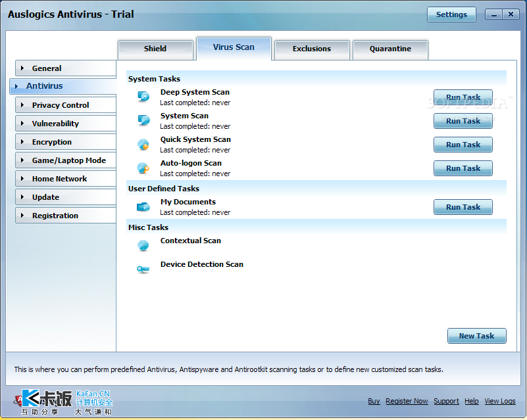The width and height of the screenshot is (527, 420).
Task: Create a New Task
Action: coord(476,336)
